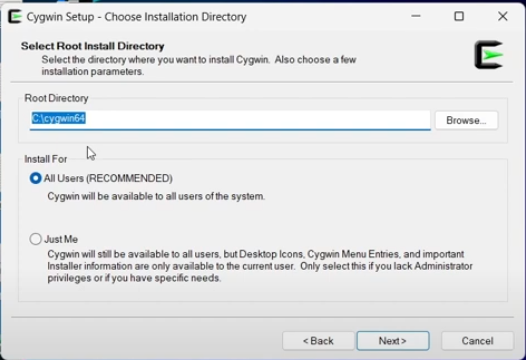Proceed with the Next > button

393,341
